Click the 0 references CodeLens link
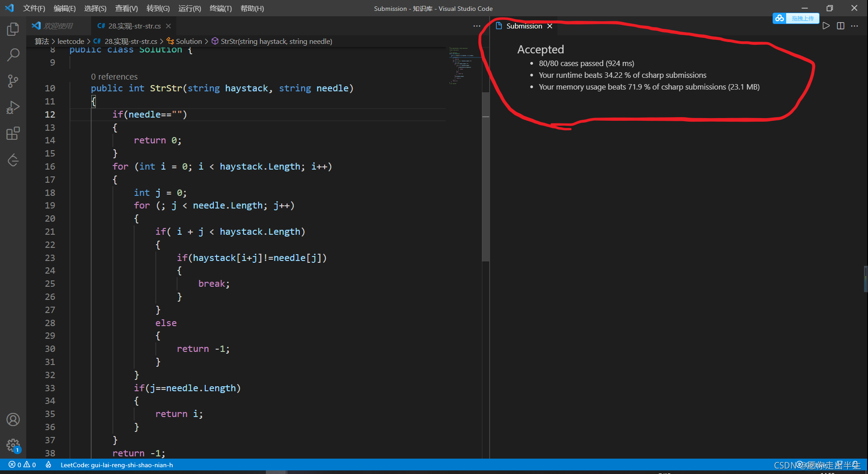 (114, 76)
